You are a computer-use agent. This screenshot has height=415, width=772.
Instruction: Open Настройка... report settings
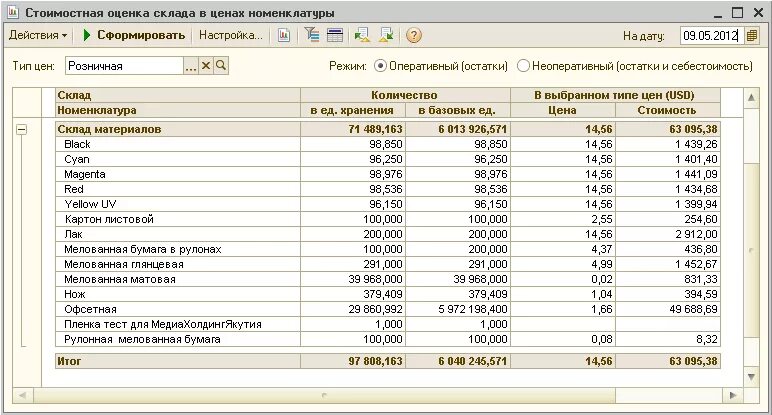230,35
